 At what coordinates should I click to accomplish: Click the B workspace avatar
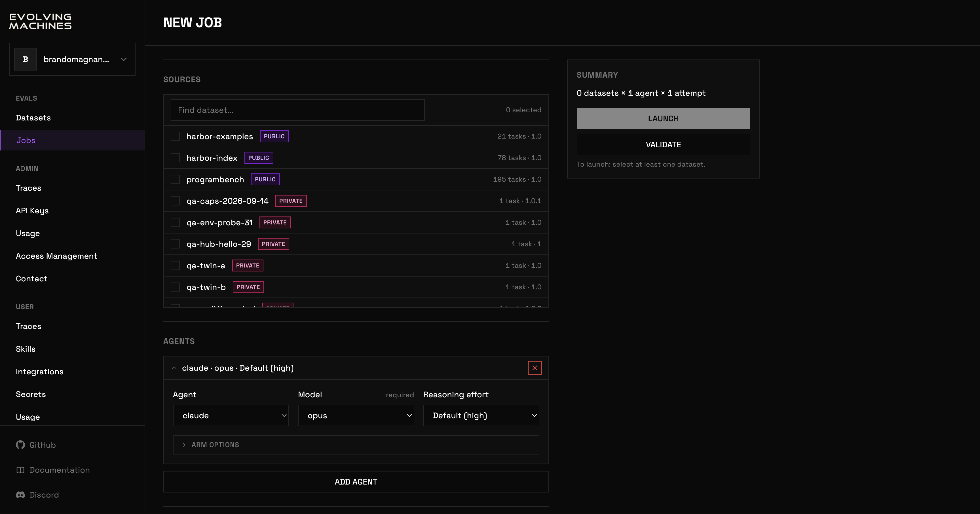pos(26,59)
